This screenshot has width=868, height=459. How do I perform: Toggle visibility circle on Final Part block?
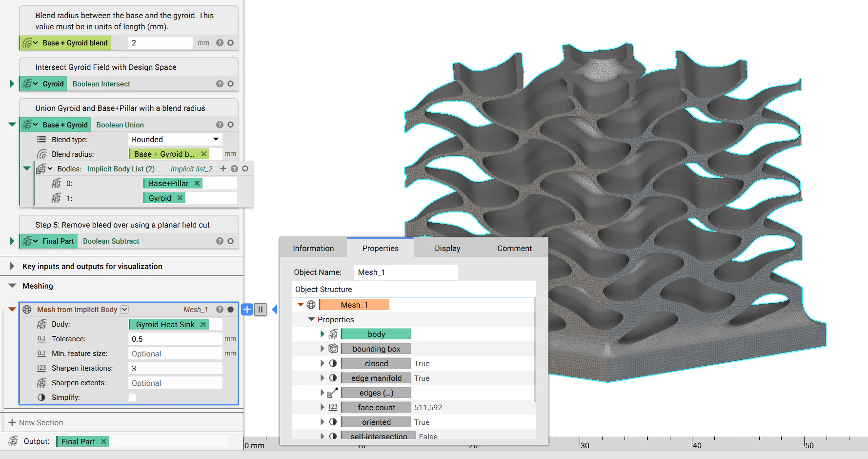[230, 241]
